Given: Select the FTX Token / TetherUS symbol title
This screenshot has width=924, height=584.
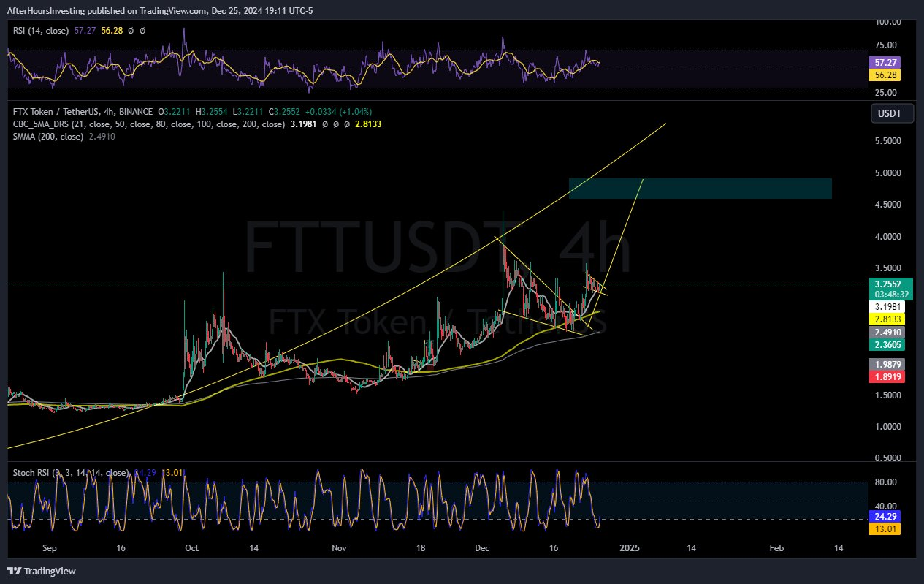Looking at the screenshot, I should (x=83, y=112).
